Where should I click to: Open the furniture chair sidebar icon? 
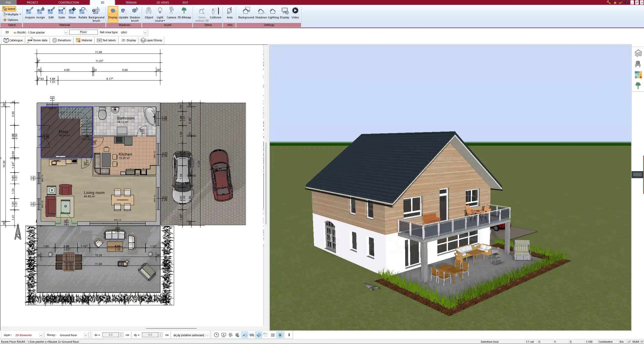coord(638,64)
